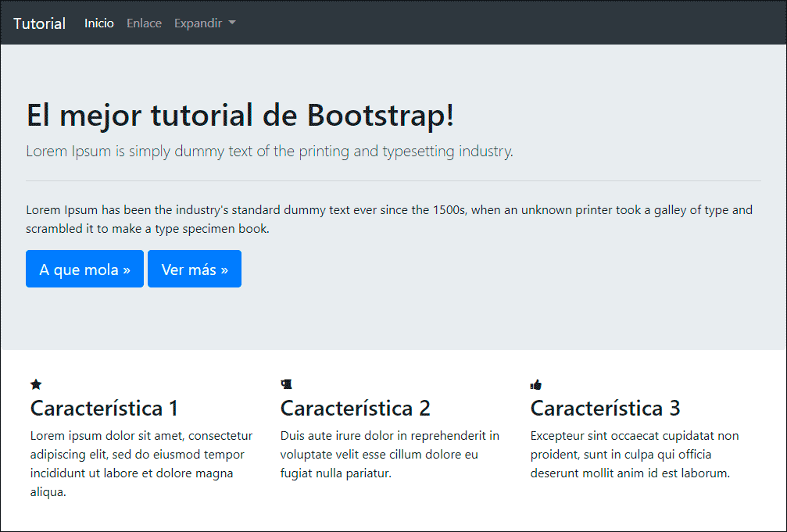Viewport: 787px width, 532px height.
Task: Click the 'Característica 2' heading
Action: coord(356,408)
